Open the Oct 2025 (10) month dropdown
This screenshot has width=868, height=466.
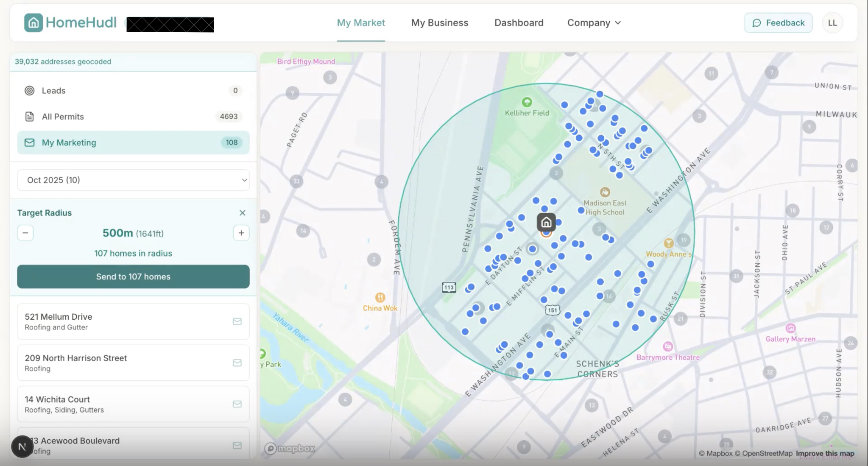pos(133,180)
